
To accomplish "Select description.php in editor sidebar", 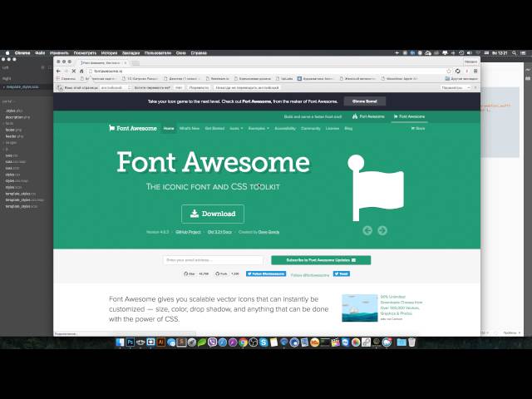I will click(x=17, y=117).
